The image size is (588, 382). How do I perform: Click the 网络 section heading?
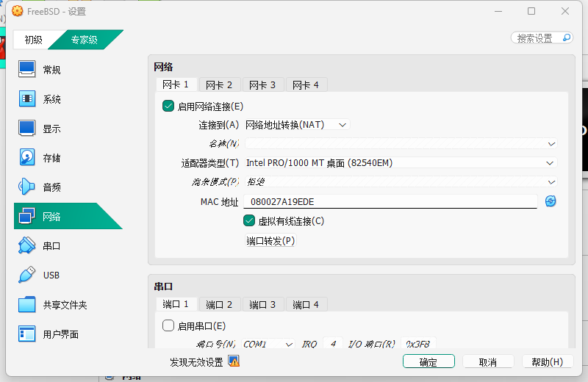163,67
